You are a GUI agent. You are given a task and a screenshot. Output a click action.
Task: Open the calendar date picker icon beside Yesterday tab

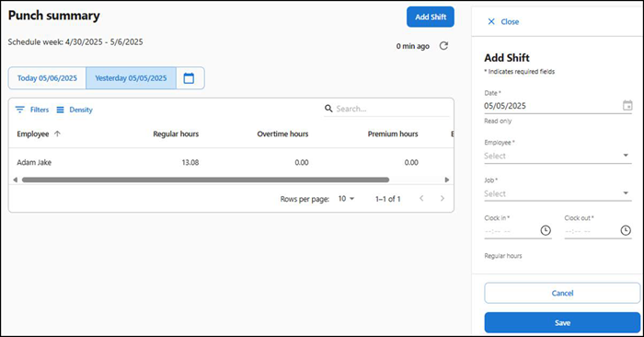point(189,78)
